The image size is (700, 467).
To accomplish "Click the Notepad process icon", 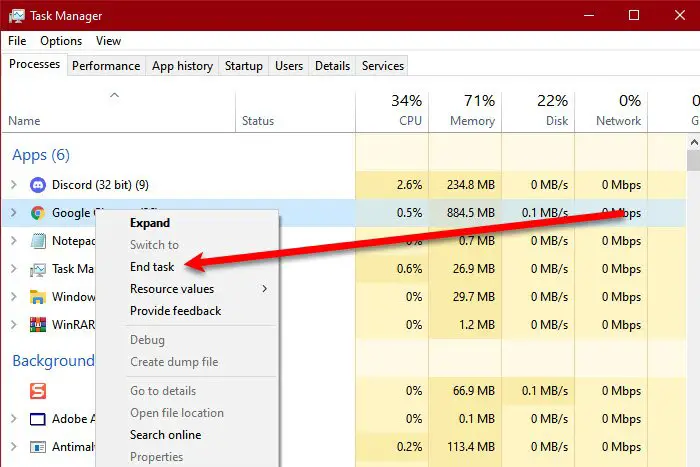I will [38, 241].
